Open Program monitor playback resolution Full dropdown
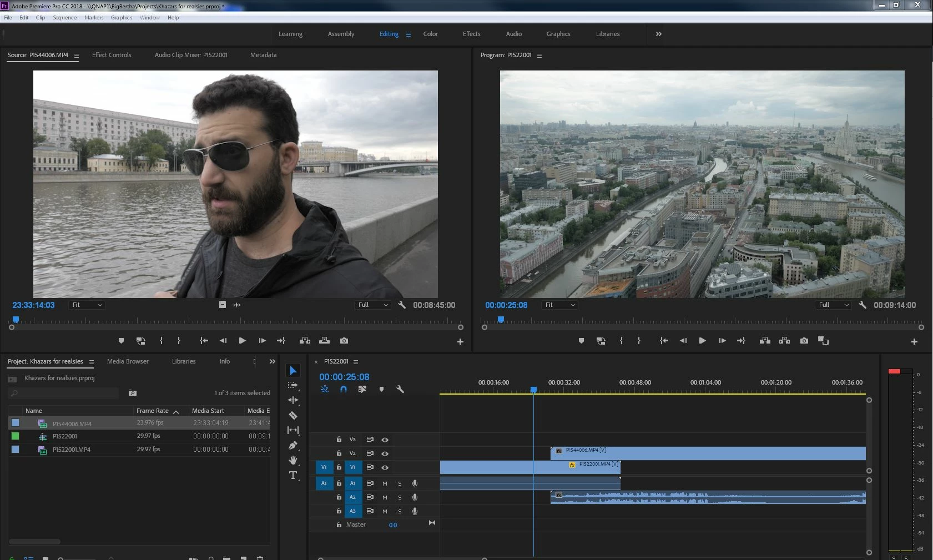933x560 pixels. (x=834, y=305)
